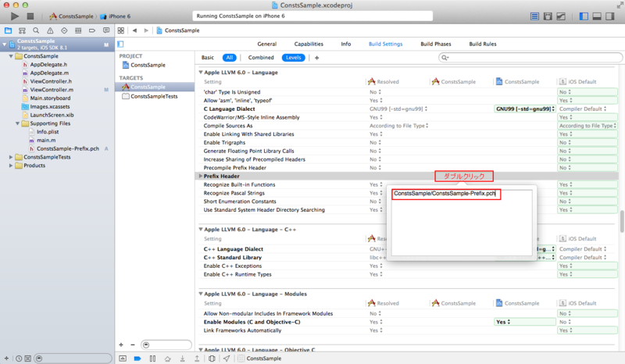Go back in editor history
The height and width of the screenshot is (364, 625).
[x=134, y=30]
